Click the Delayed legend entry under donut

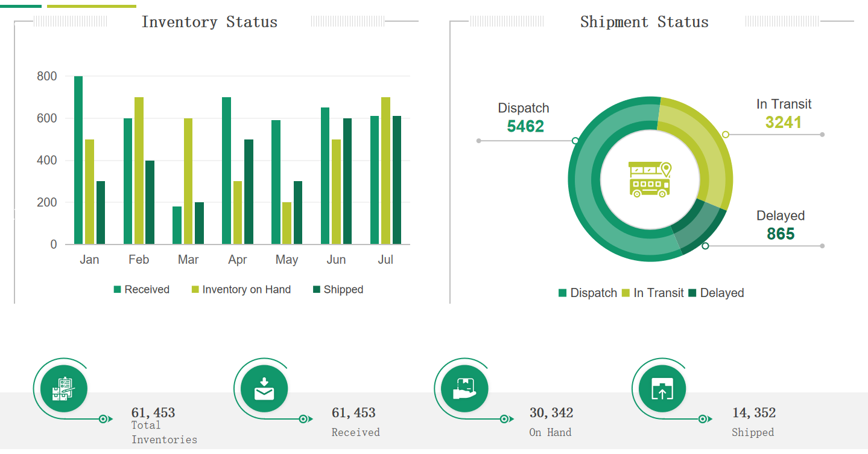pos(717,293)
